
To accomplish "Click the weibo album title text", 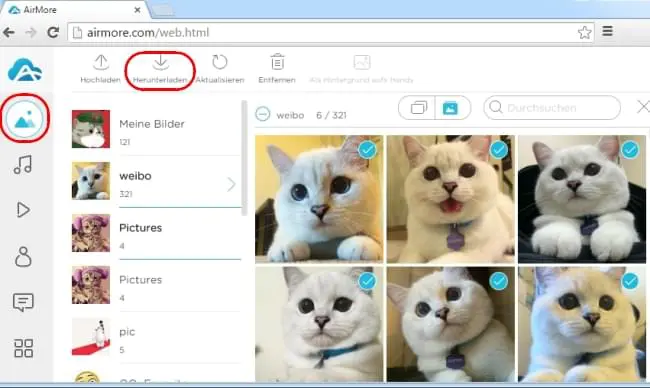I will coord(290,115).
